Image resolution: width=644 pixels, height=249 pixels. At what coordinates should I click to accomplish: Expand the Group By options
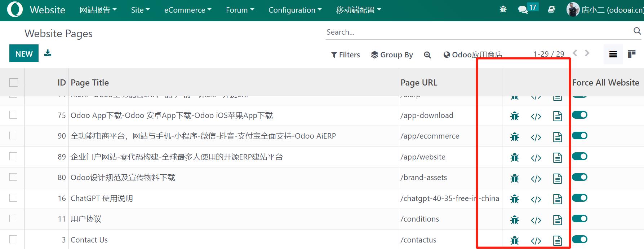coord(392,55)
